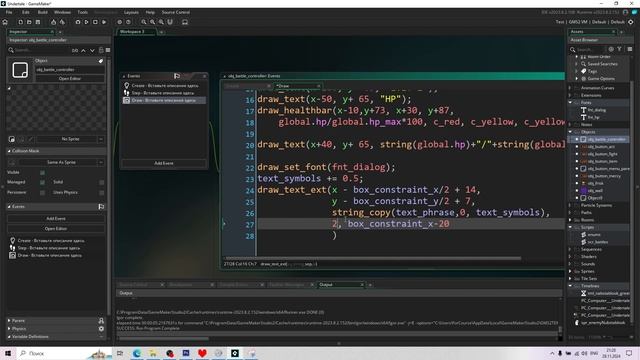
Task: Expand the Extensions folder
Action: coord(571,95)
